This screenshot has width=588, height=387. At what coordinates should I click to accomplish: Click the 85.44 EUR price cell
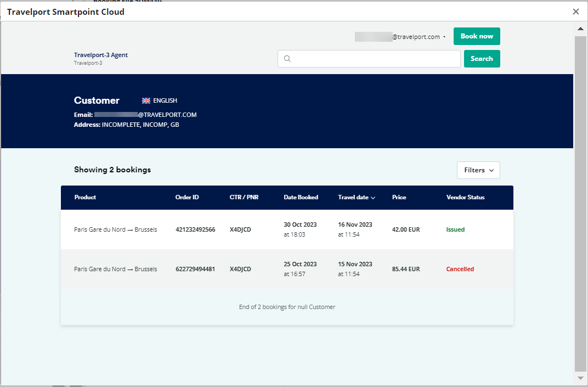click(x=406, y=269)
